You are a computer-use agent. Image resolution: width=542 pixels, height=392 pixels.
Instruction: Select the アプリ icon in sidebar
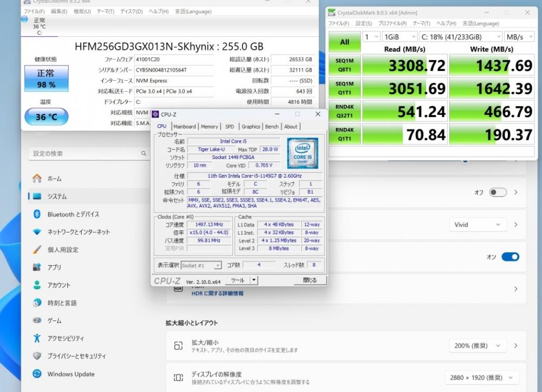pyautogui.click(x=37, y=267)
